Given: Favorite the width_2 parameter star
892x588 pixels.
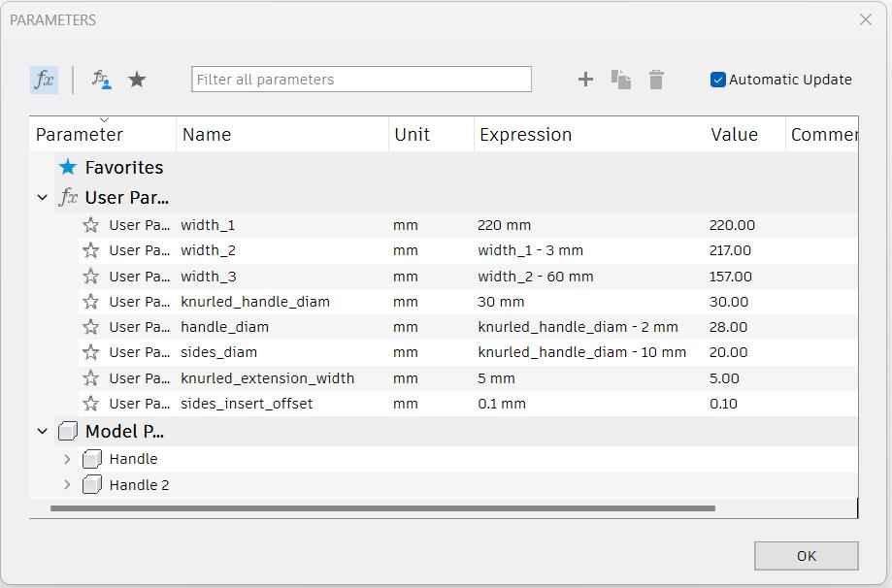Looking at the screenshot, I should click(x=90, y=250).
